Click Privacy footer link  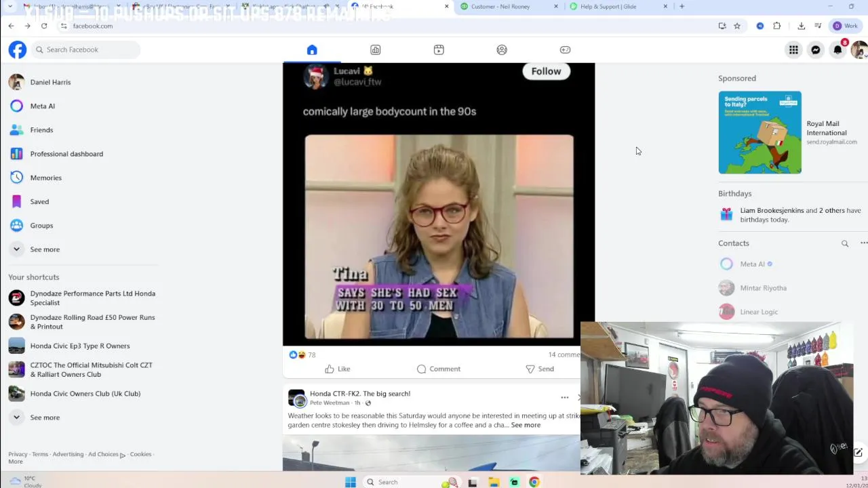pos(18,454)
